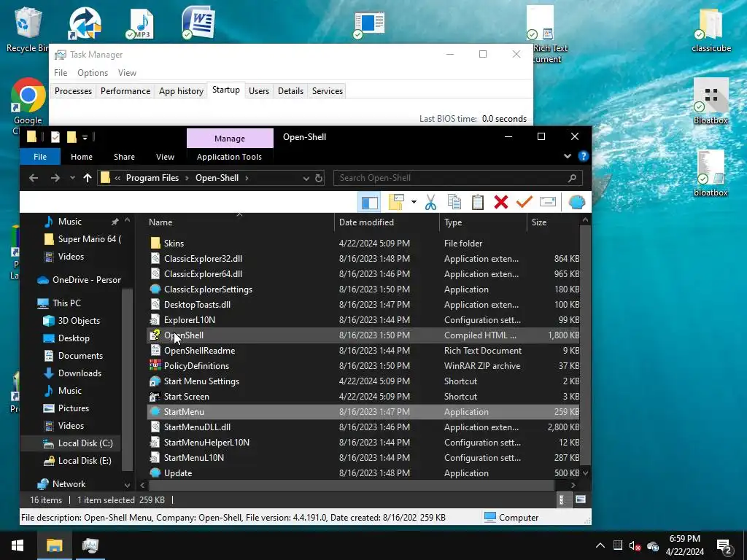Click the Cut scissors toolbar icon
This screenshot has height=560, width=747.
pos(430,203)
